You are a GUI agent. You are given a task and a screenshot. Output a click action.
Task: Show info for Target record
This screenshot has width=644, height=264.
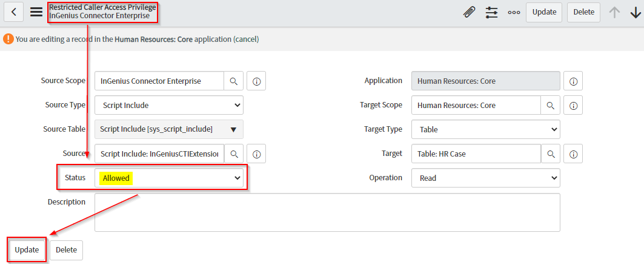click(573, 154)
